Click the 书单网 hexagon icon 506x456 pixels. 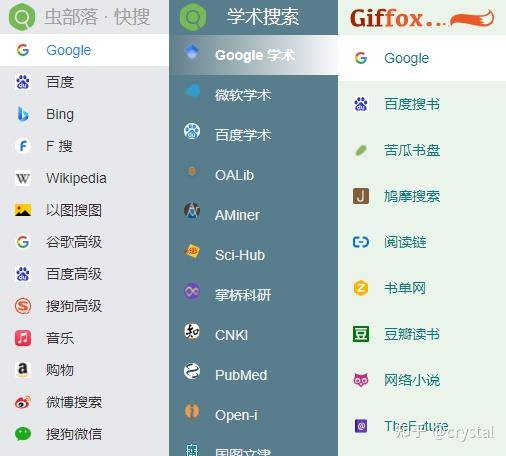tap(361, 288)
